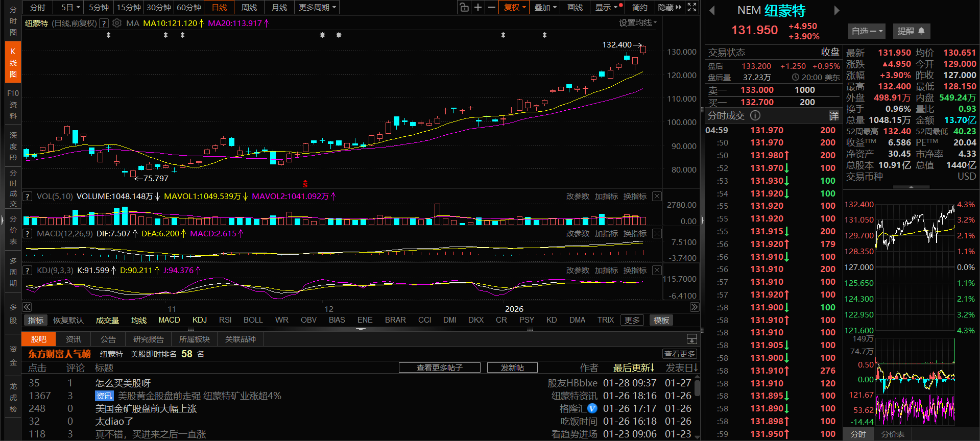Click the red S marker on chart
The image size is (980, 441).
point(305,184)
